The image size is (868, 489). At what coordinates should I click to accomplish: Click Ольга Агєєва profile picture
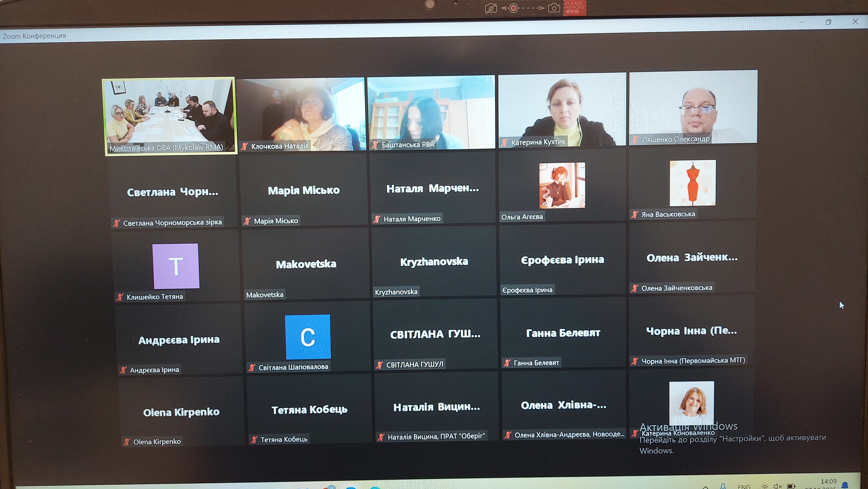point(562,185)
